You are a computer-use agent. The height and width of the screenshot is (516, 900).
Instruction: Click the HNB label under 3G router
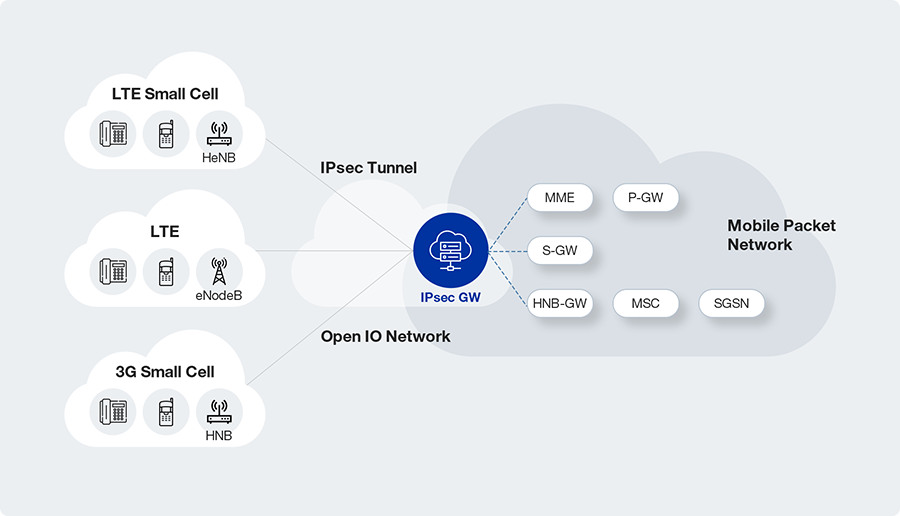tap(219, 436)
